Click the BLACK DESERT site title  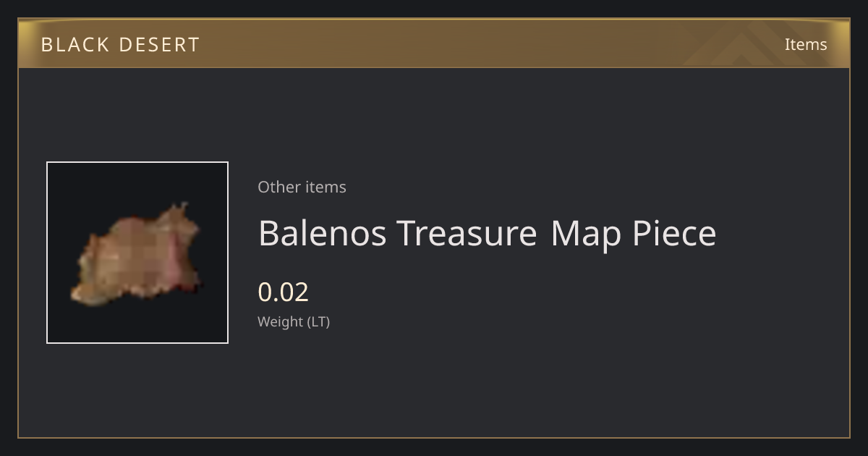120,44
